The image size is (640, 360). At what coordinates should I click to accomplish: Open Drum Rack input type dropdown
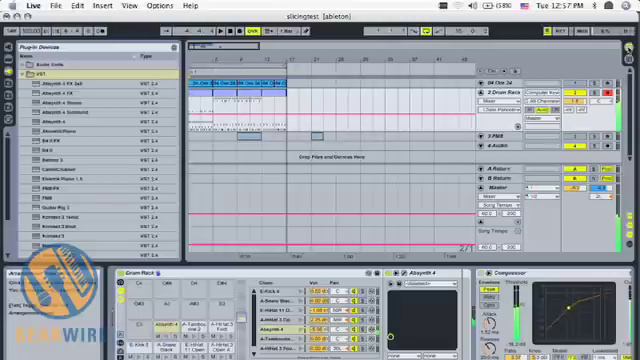click(542, 93)
